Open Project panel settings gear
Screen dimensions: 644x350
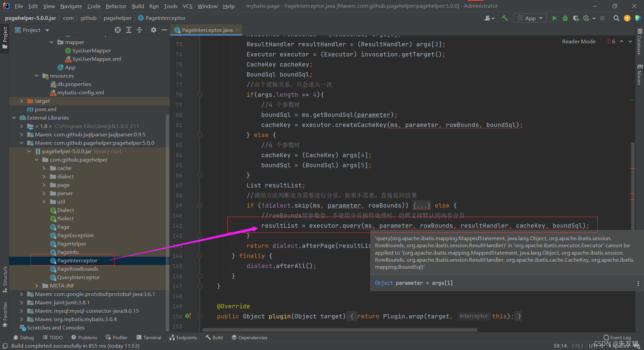click(x=154, y=30)
